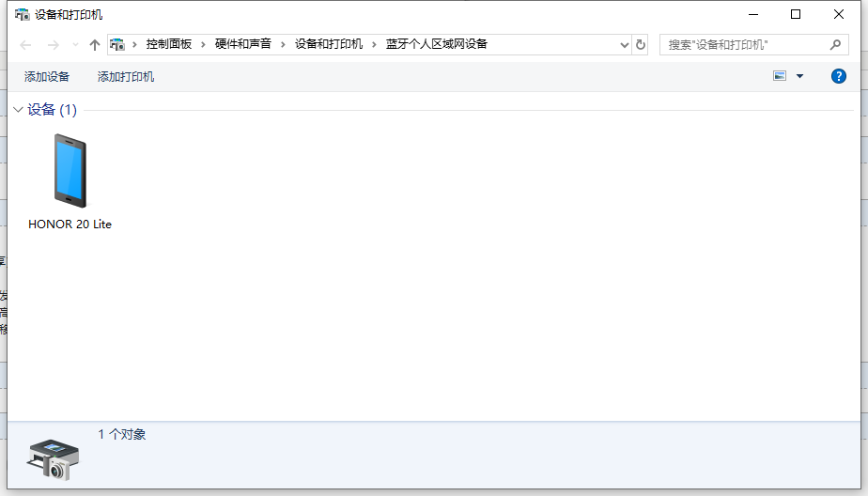Image resolution: width=868 pixels, height=496 pixels.
Task: Open the address bar history dropdown
Action: [625, 45]
